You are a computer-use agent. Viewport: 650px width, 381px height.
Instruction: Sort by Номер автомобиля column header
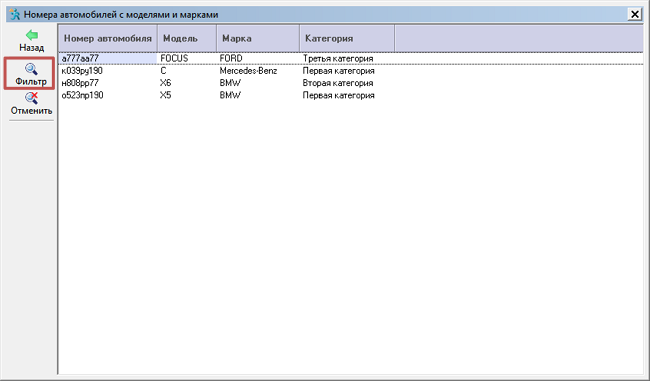click(x=108, y=38)
